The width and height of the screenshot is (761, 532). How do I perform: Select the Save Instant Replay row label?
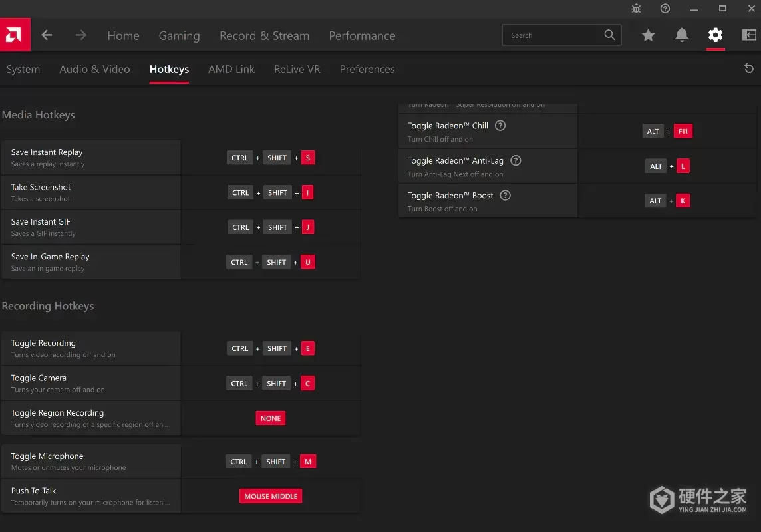pyautogui.click(x=47, y=152)
